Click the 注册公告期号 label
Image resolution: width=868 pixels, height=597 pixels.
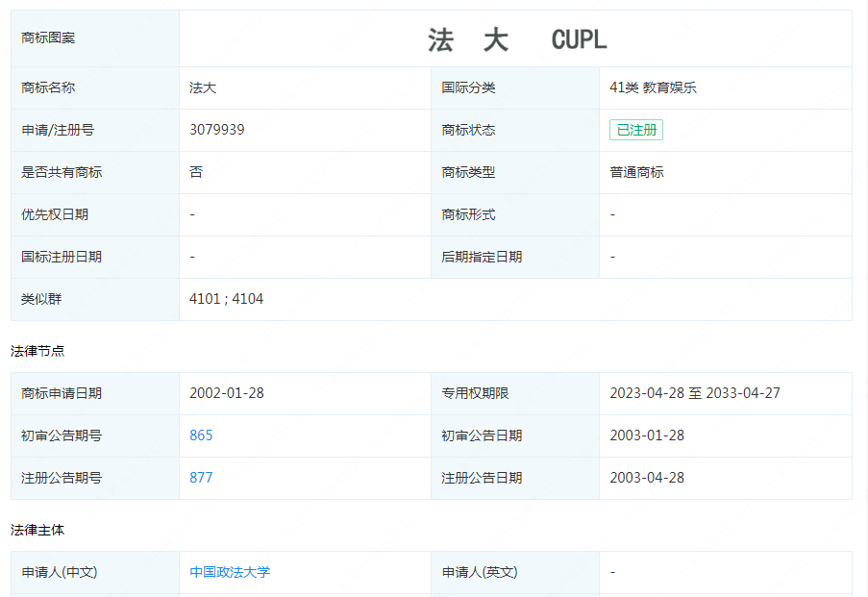(62, 478)
